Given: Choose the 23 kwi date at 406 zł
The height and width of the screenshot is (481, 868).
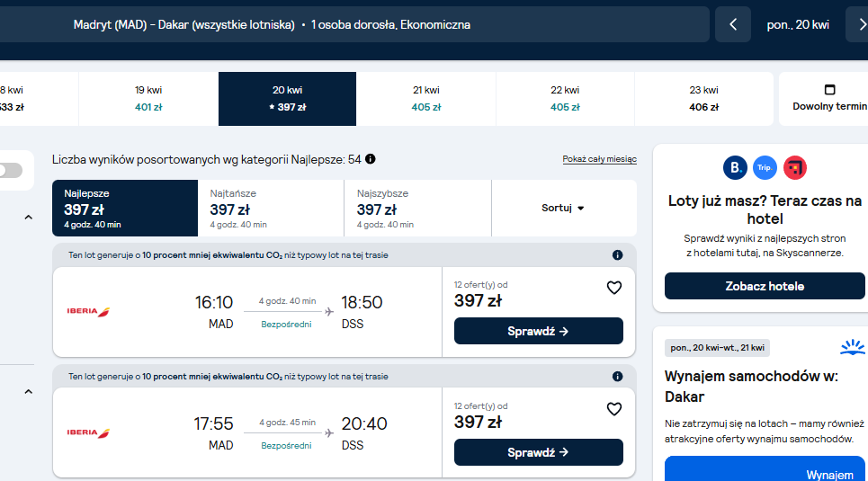Looking at the screenshot, I should click(x=704, y=99).
